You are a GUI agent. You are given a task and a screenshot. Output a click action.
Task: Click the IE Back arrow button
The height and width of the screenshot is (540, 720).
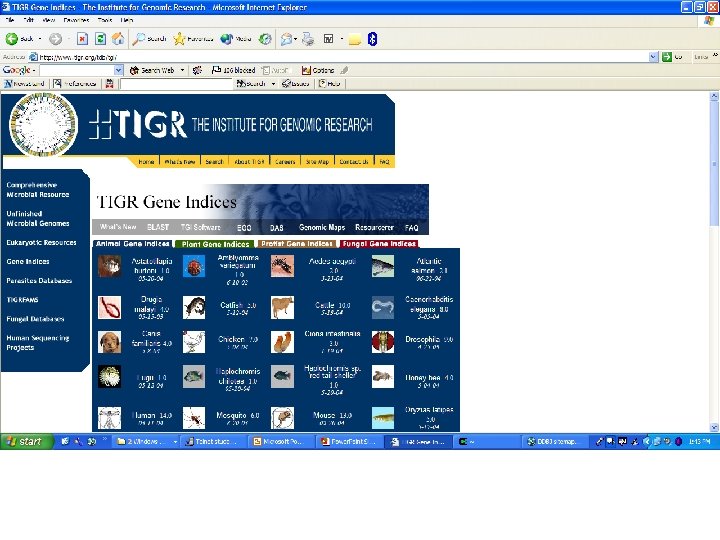[x=12, y=39]
